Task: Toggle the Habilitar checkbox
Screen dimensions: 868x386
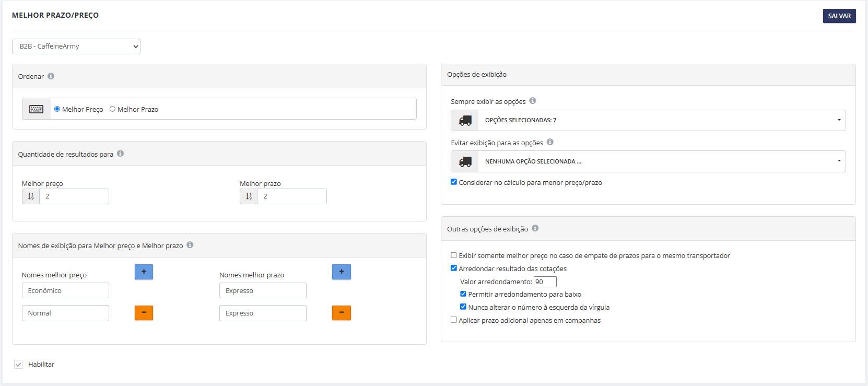Action: click(18, 365)
